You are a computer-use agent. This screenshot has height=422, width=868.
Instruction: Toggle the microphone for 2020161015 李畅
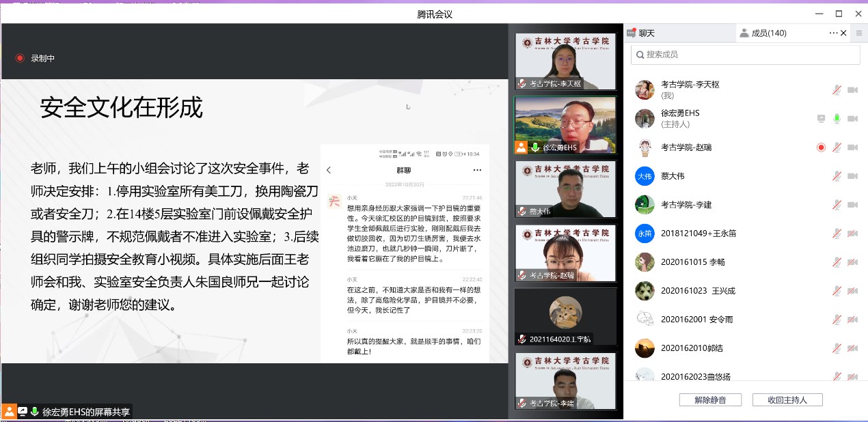point(837,262)
